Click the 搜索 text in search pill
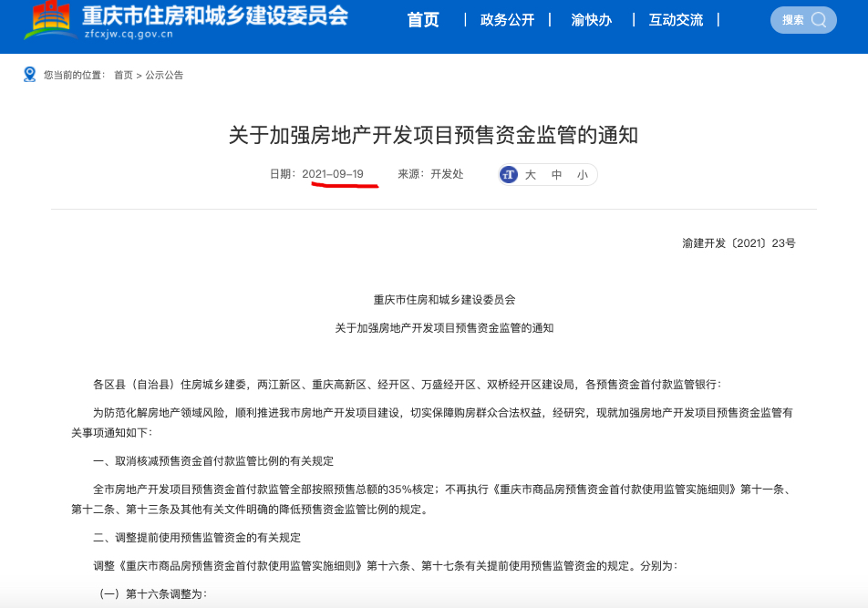 pos(792,20)
